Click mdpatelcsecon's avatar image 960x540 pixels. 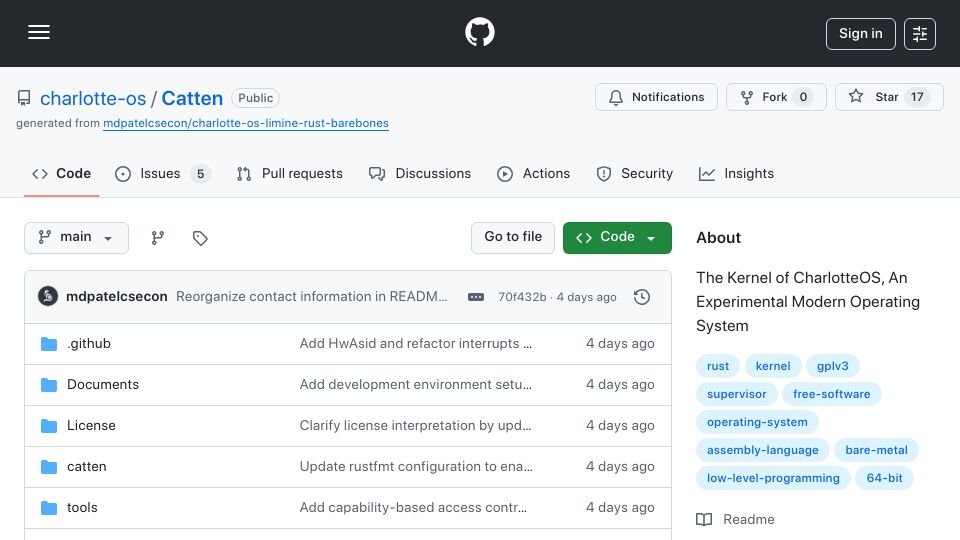tap(48, 296)
